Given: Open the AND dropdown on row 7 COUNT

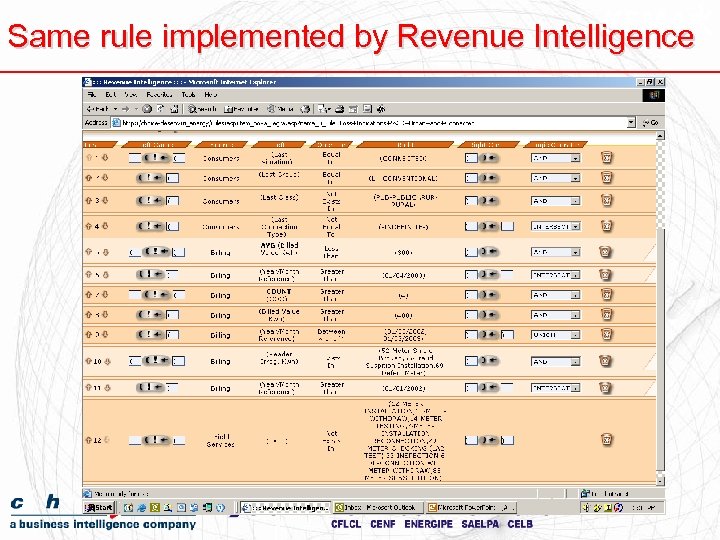Looking at the screenshot, I should click(x=575, y=295).
